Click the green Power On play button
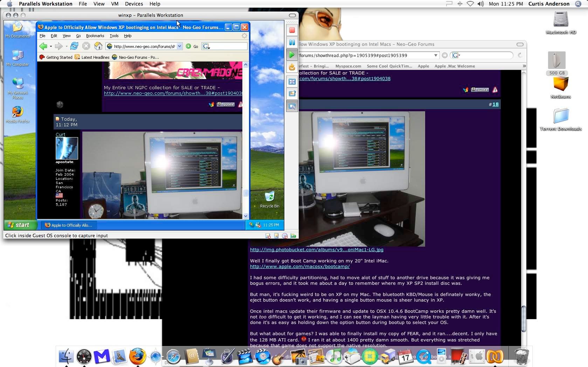 pyautogui.click(x=292, y=55)
